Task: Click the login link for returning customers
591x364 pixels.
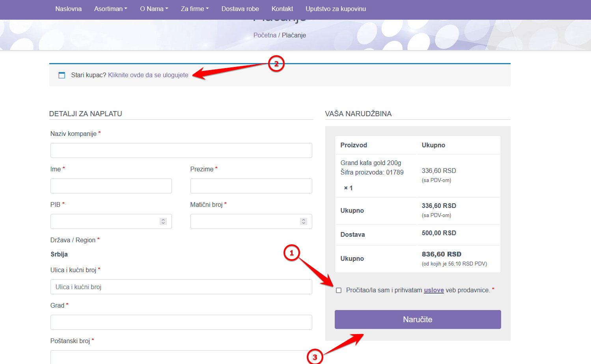Action: (148, 75)
